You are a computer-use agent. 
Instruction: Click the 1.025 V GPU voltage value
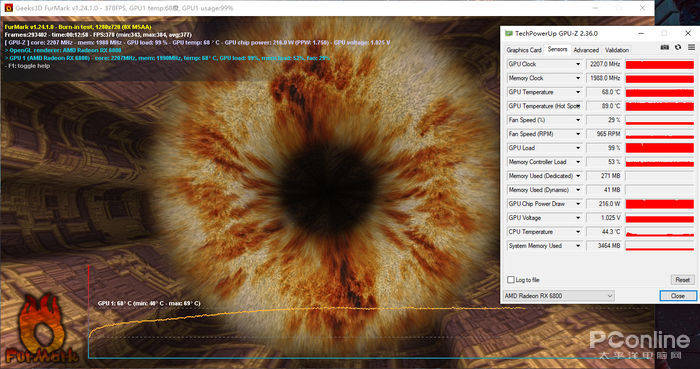[x=604, y=218]
